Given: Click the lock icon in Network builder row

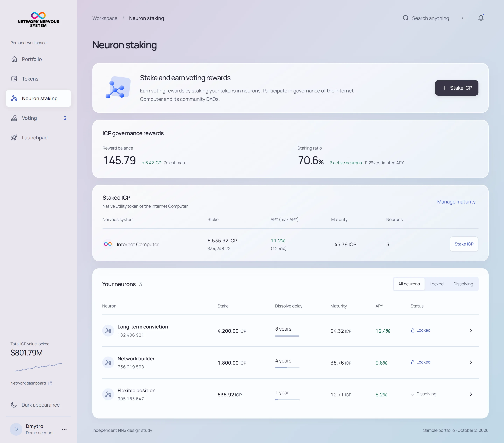Looking at the screenshot, I should point(413,362).
